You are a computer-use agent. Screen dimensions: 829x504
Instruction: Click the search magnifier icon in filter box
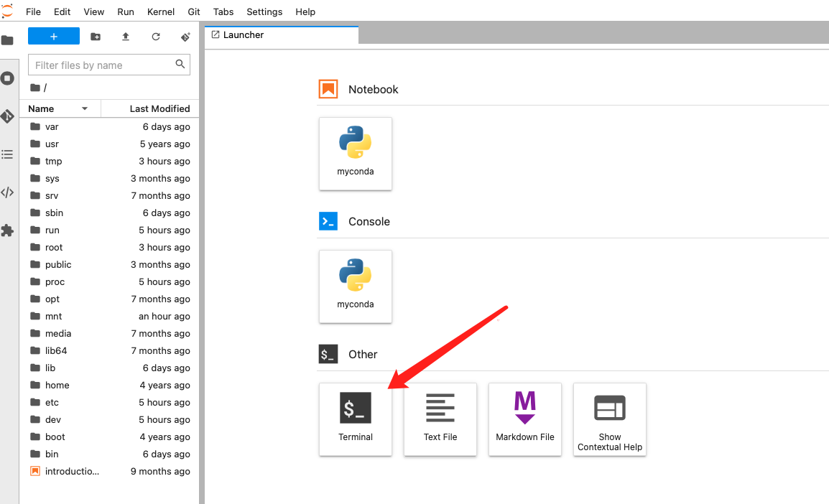coord(180,64)
